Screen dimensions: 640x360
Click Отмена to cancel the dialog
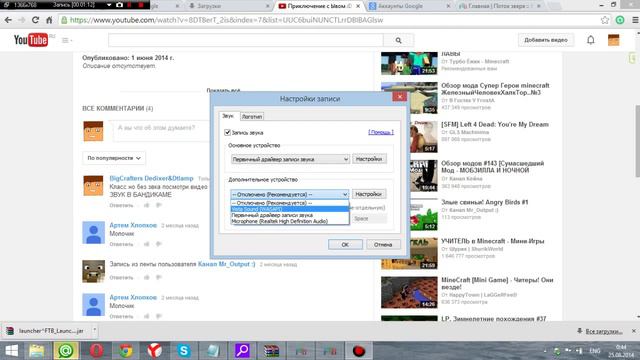[383, 244]
